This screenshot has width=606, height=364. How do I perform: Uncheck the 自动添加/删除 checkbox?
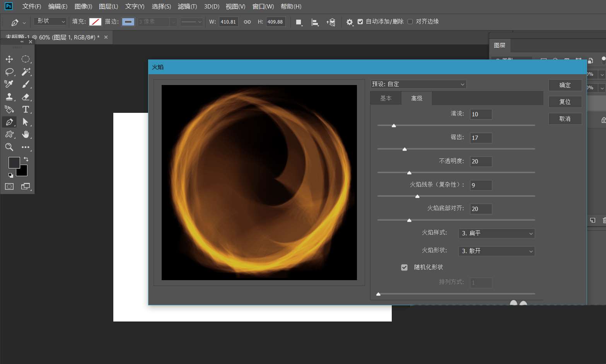360,22
